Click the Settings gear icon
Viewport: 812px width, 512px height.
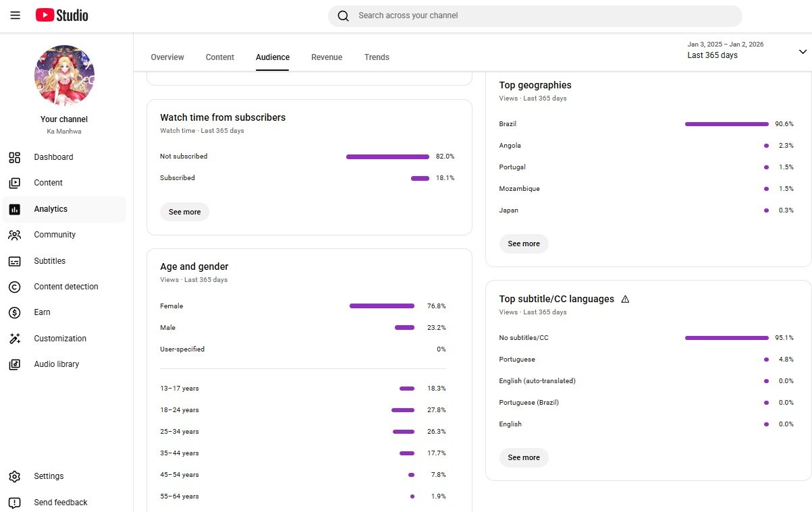(15, 476)
